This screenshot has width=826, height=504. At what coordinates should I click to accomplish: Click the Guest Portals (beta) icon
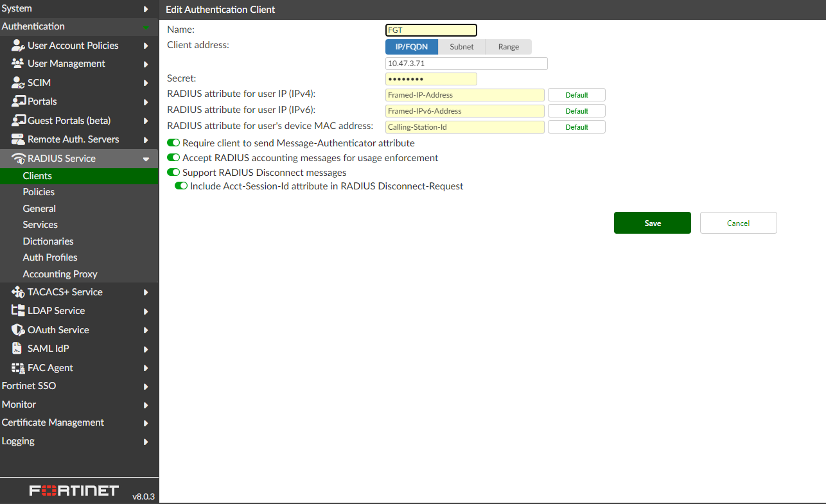pyautogui.click(x=18, y=121)
